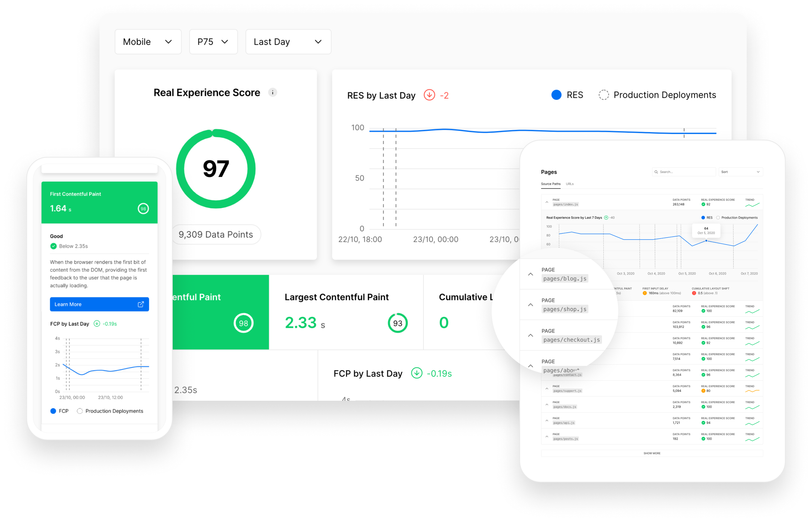Switch to the URLs tab
This screenshot has width=812, height=522.
pos(569,184)
